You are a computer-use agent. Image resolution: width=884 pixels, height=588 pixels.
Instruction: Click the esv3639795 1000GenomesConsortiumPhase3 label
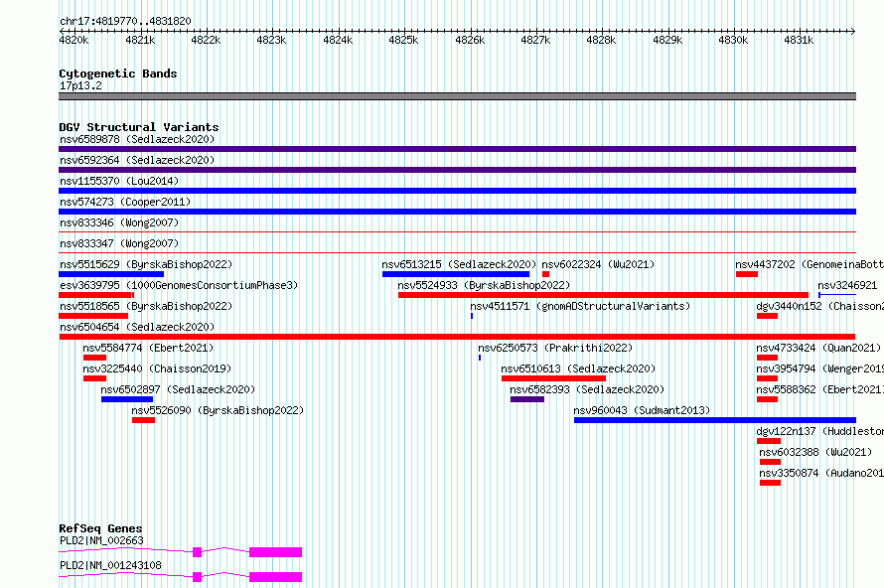pos(179,285)
